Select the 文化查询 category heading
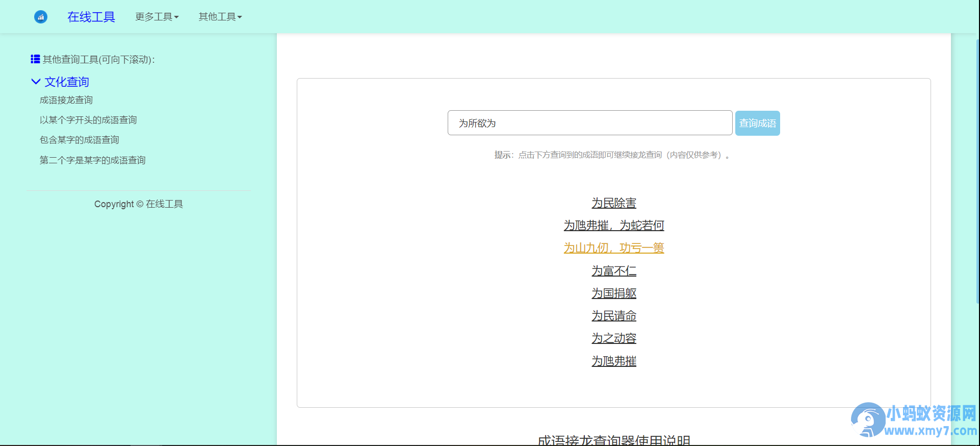 pos(67,82)
